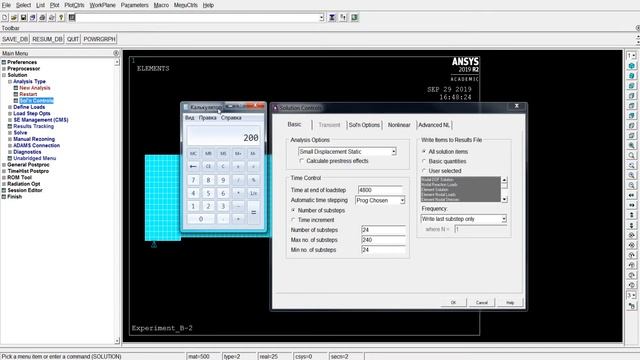Click the Main Menu panel pin icon
Image resolution: width=640 pixels, height=360 pixels.
(116, 53)
